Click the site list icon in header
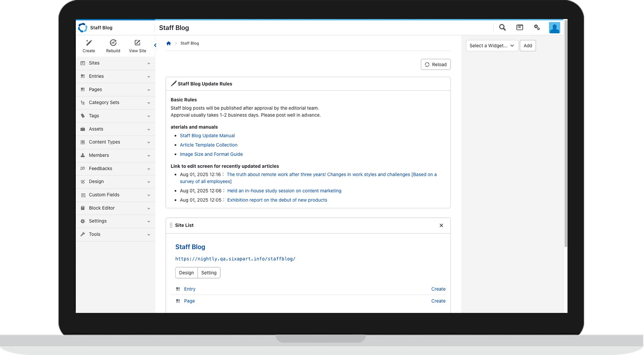Screen dimensions: 644x355 coord(520,27)
